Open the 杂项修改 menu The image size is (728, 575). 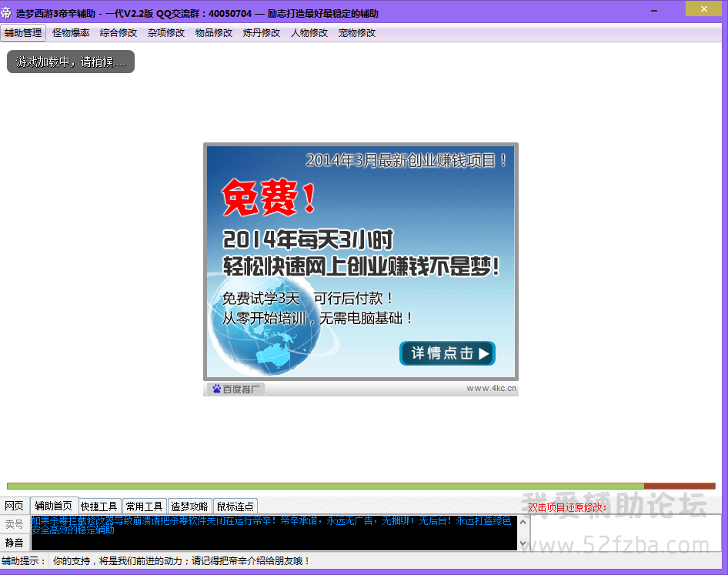tap(166, 33)
